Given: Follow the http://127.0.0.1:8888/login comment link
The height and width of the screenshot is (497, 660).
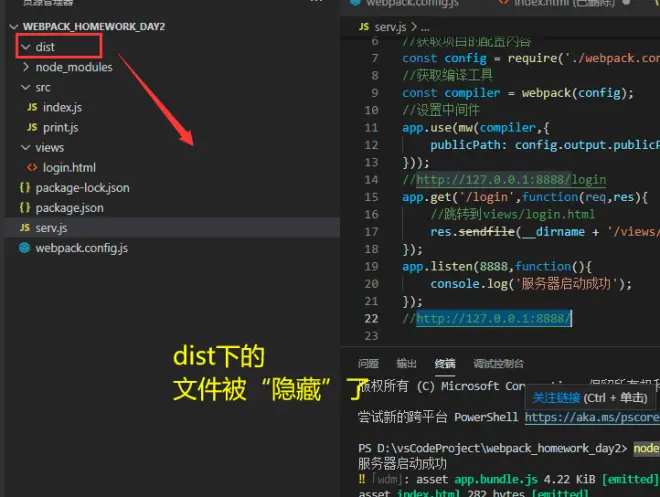Looking at the screenshot, I should 511,180.
